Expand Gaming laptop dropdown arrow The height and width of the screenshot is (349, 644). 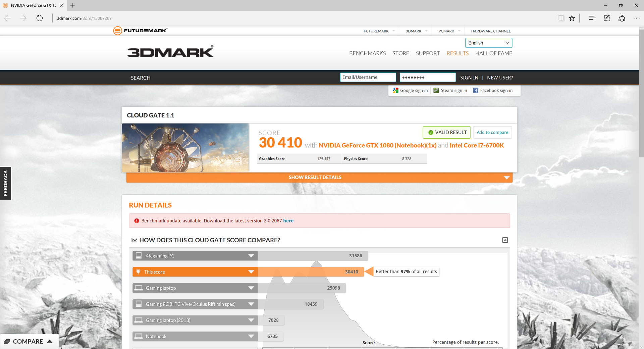(251, 288)
